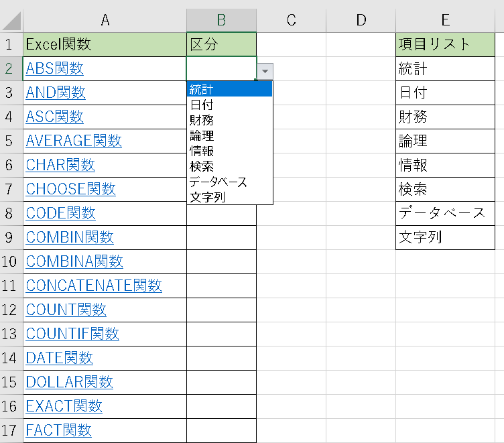This screenshot has width=504, height=443.
Task: Choose データベース in the dropdown list
Action: point(229,182)
